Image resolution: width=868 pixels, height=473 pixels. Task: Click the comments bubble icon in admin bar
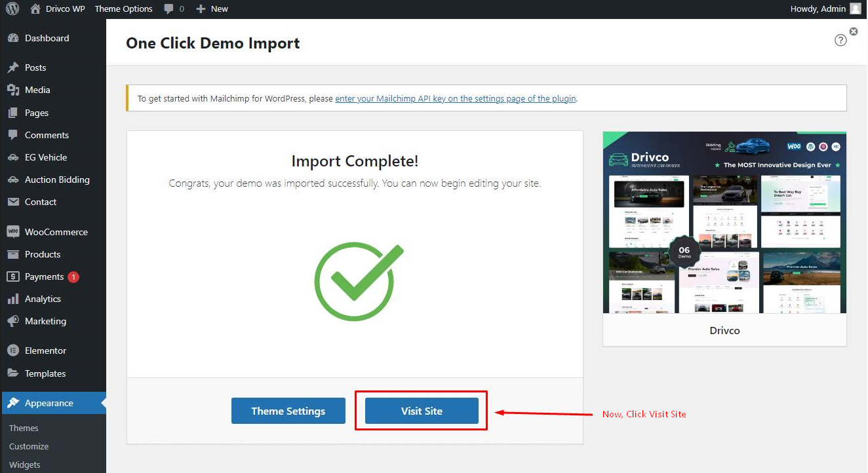[x=169, y=9]
